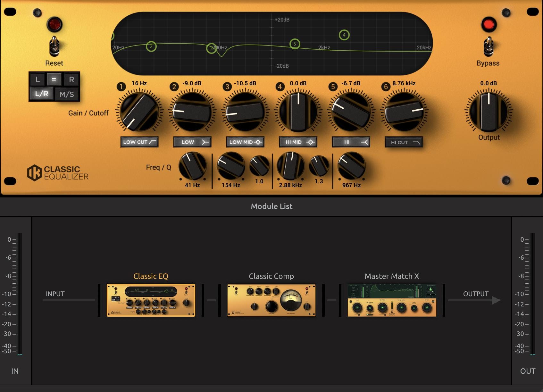Click the -9.0 dB gain value

coord(192,83)
